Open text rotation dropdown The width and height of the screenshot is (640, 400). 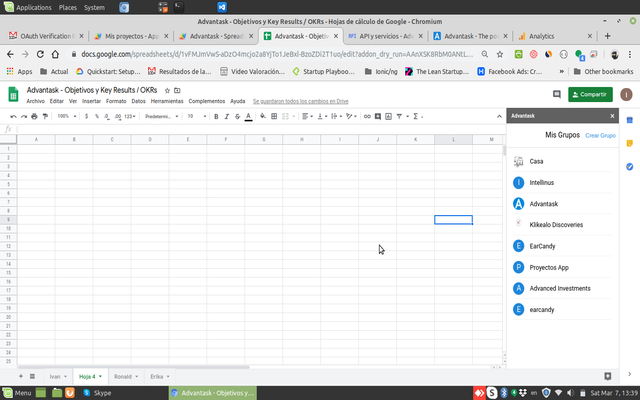[x=351, y=116]
